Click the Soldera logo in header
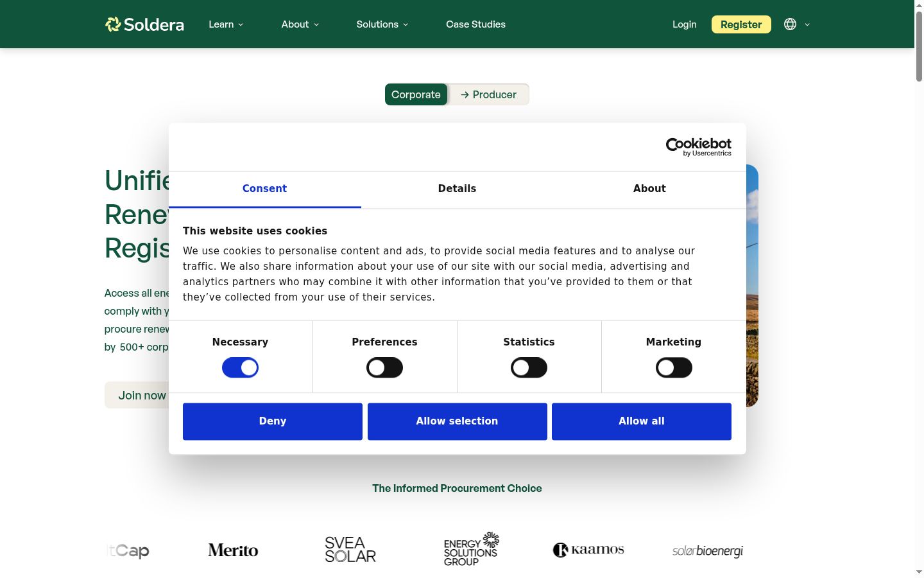The image size is (924, 578). (x=144, y=24)
